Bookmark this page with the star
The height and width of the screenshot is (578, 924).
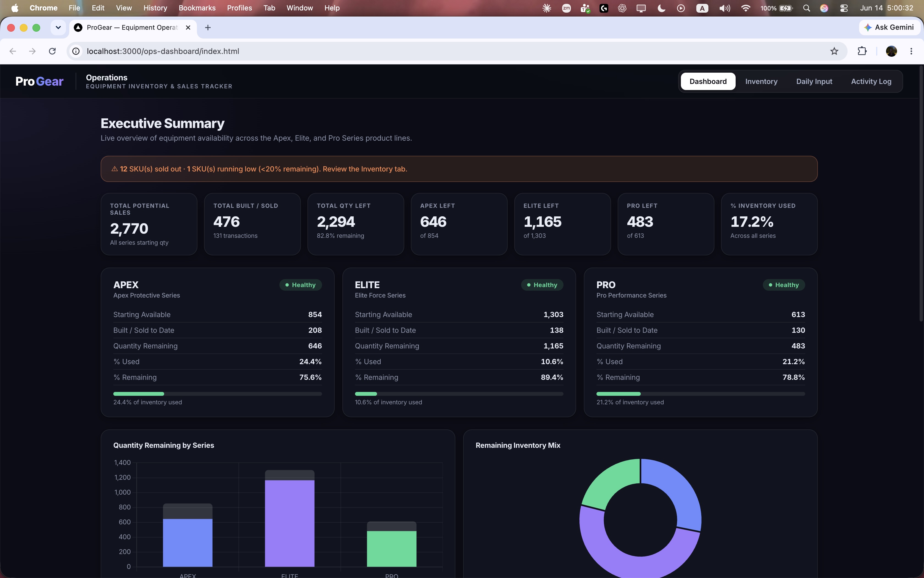point(834,51)
